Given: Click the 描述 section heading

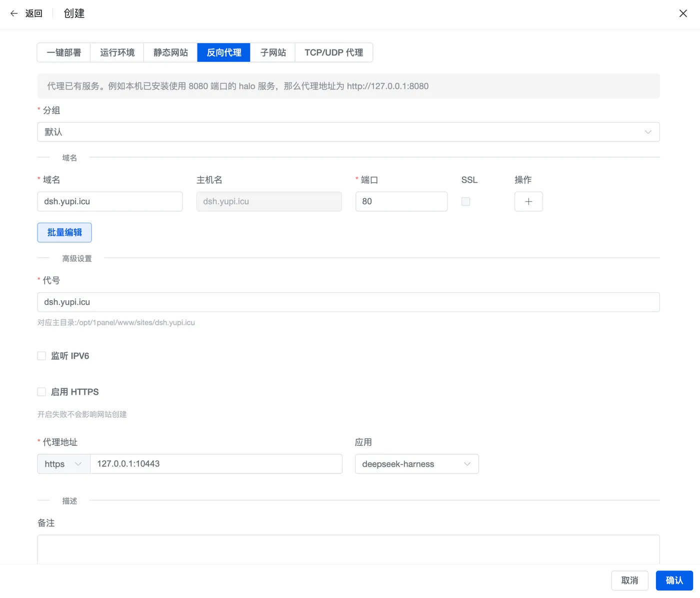Looking at the screenshot, I should (x=69, y=501).
